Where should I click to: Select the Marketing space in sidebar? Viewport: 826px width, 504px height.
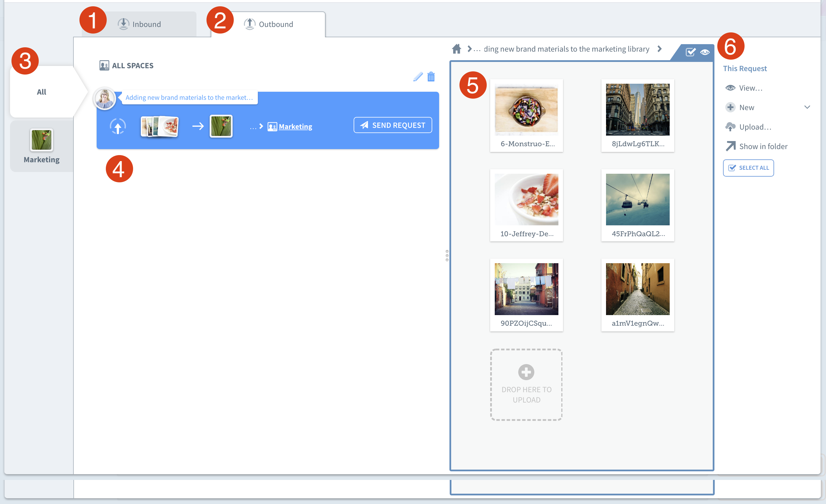point(42,146)
